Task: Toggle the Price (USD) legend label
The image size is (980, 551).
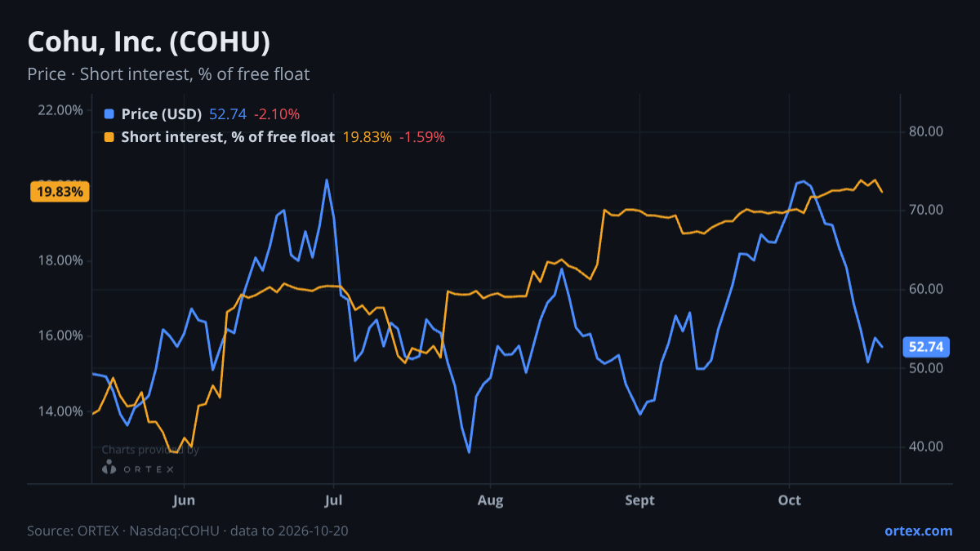Action: click(x=162, y=114)
